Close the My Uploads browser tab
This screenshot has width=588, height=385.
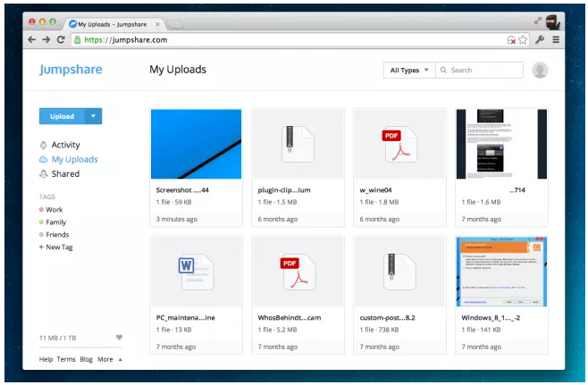point(158,24)
